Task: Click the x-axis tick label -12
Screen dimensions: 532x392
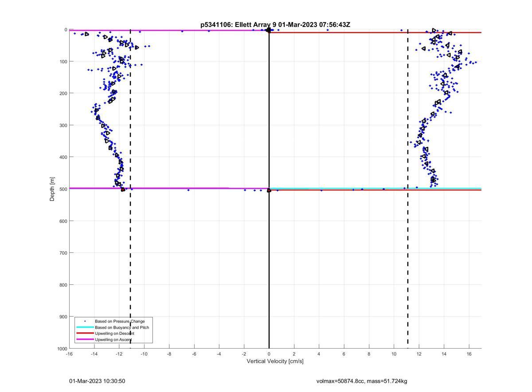Action: point(119,354)
